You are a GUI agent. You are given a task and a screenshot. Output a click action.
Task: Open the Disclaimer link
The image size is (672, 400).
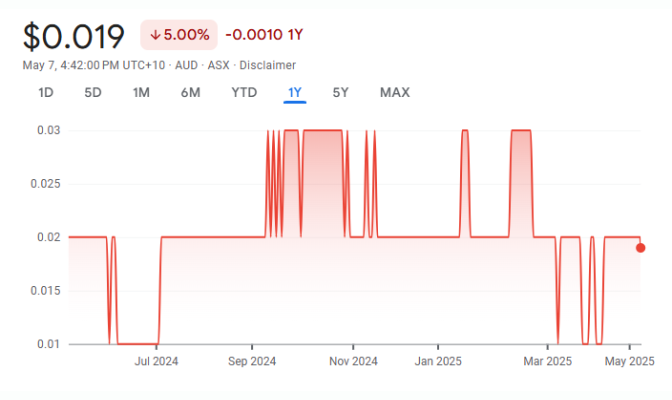point(267,65)
